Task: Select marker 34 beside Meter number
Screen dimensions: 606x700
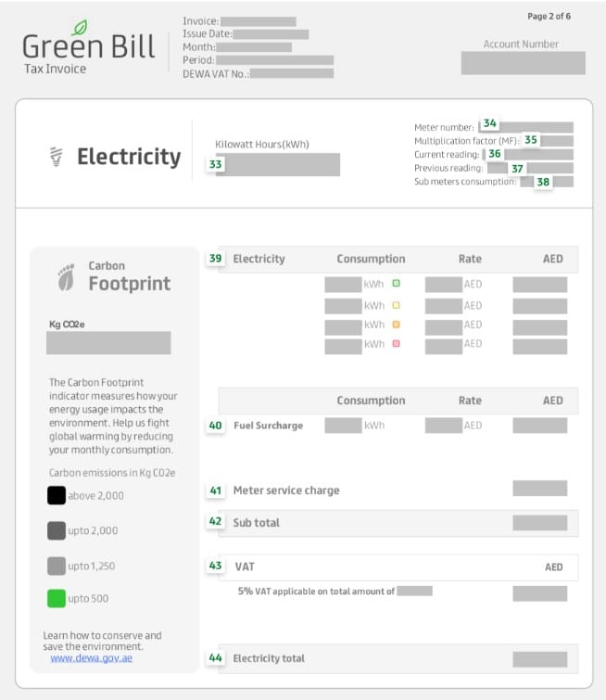Action: coord(489,124)
